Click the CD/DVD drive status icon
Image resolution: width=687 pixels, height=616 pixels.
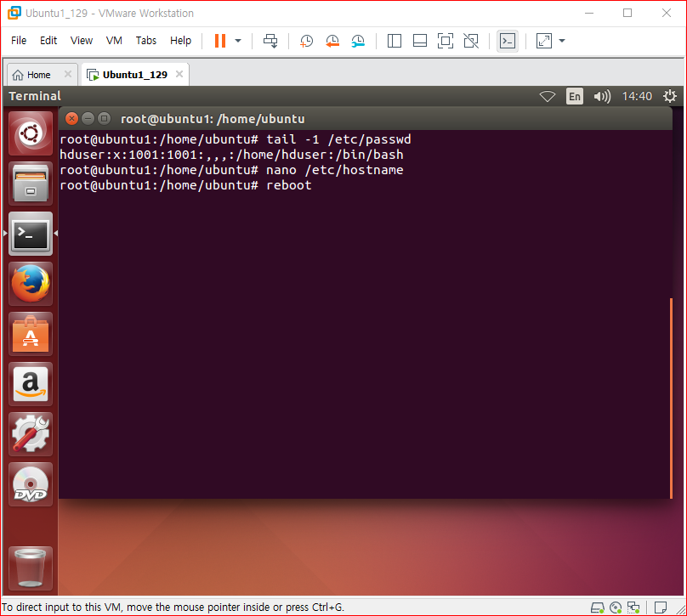click(616, 608)
